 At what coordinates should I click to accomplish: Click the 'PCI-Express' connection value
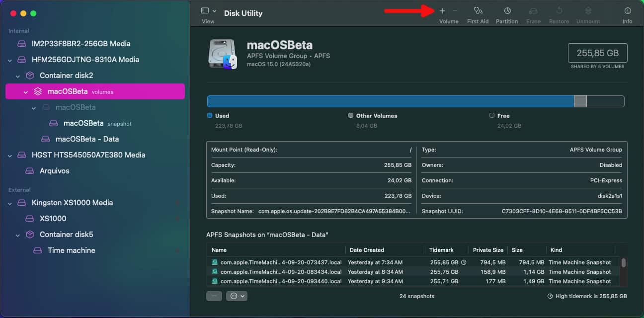point(606,180)
